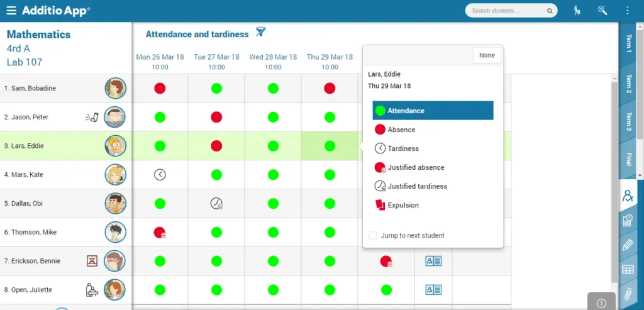Click the seating plan chair icon
The image size is (644, 310).
[x=577, y=11]
